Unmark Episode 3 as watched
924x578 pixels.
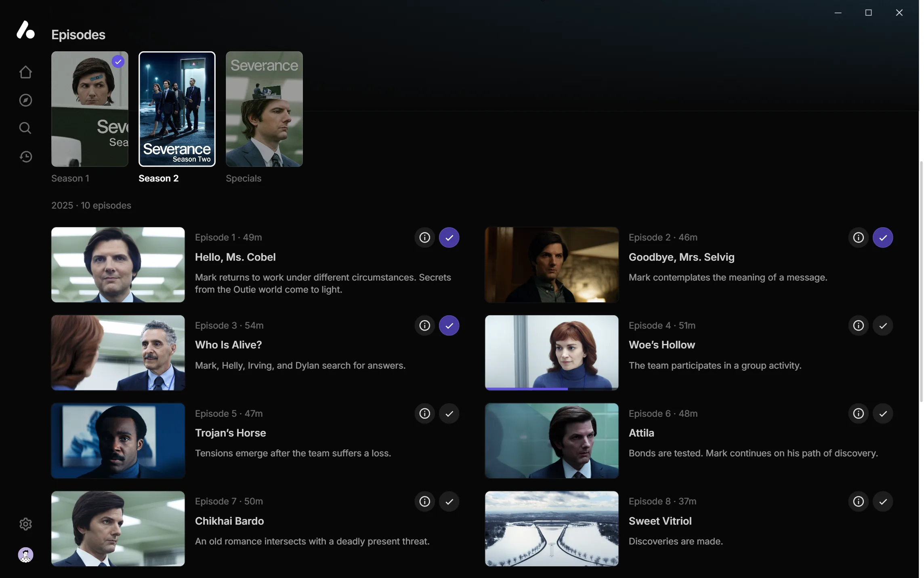pos(449,325)
